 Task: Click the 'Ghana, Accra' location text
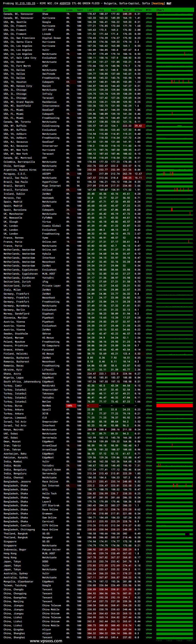[x=12, y=373]
